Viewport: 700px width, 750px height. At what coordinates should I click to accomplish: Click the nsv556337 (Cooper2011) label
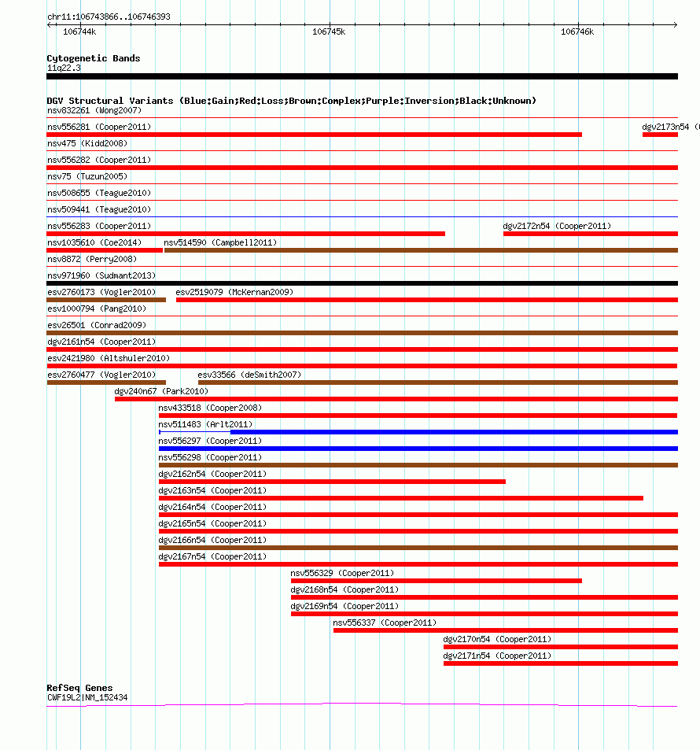(x=385, y=623)
